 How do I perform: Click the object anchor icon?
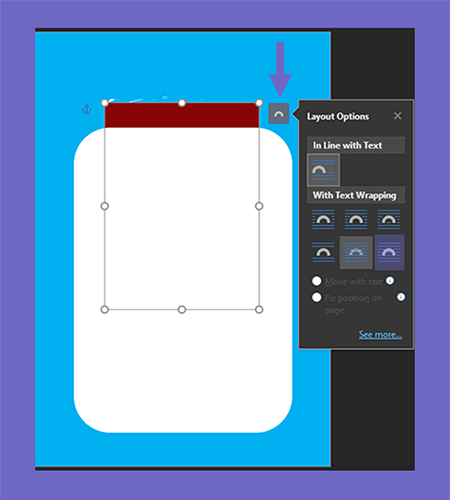tap(87, 109)
